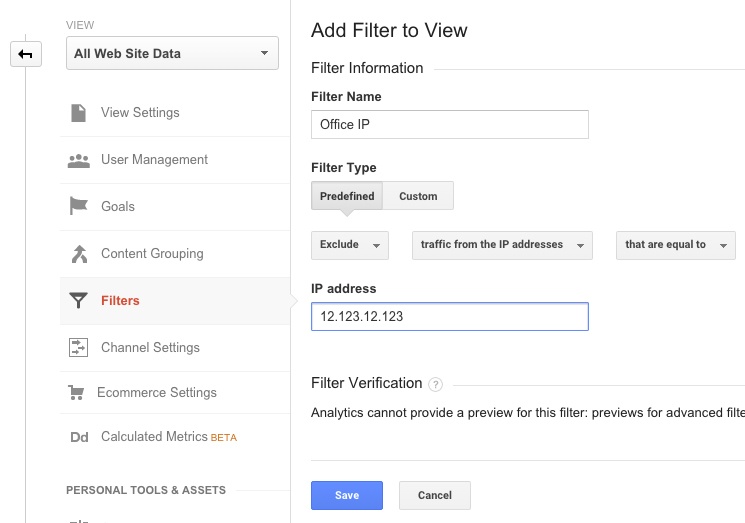Click the Ecommerce Settings cart icon
The image size is (745, 523).
click(x=76, y=393)
